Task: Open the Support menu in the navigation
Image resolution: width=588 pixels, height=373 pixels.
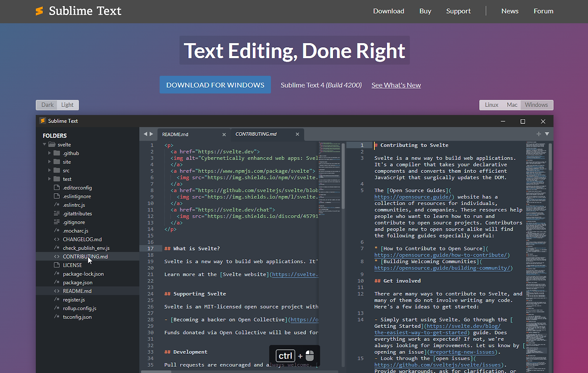Action: click(458, 11)
